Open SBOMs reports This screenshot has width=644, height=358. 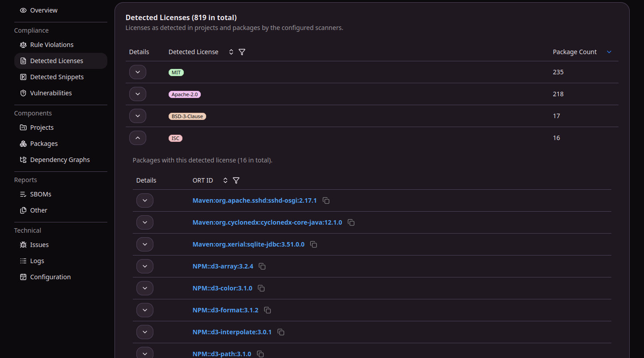click(x=61, y=194)
